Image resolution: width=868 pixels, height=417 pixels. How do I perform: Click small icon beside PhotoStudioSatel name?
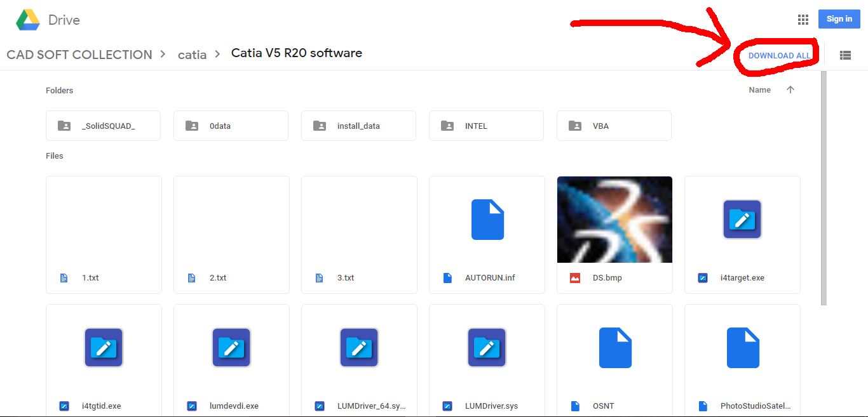703,406
